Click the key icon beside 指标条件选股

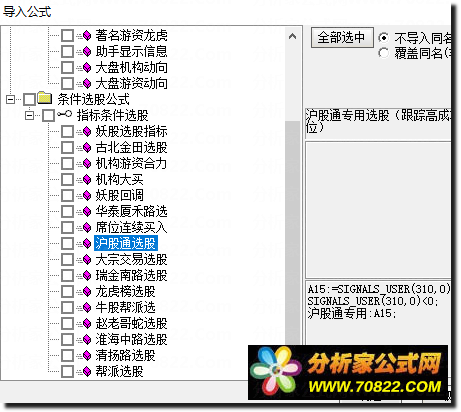pos(64,115)
